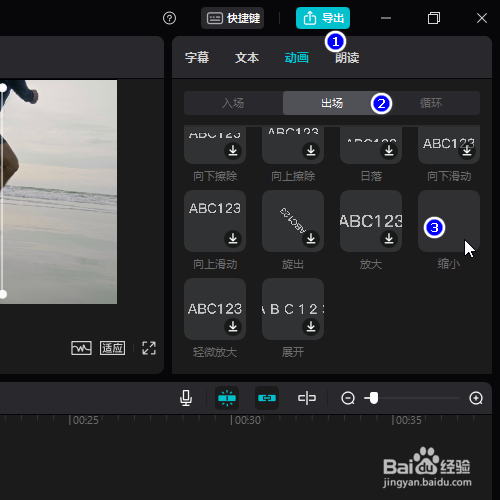500x500 pixels.
Task: Open the 快捷键 shortcuts button
Action: 232,18
